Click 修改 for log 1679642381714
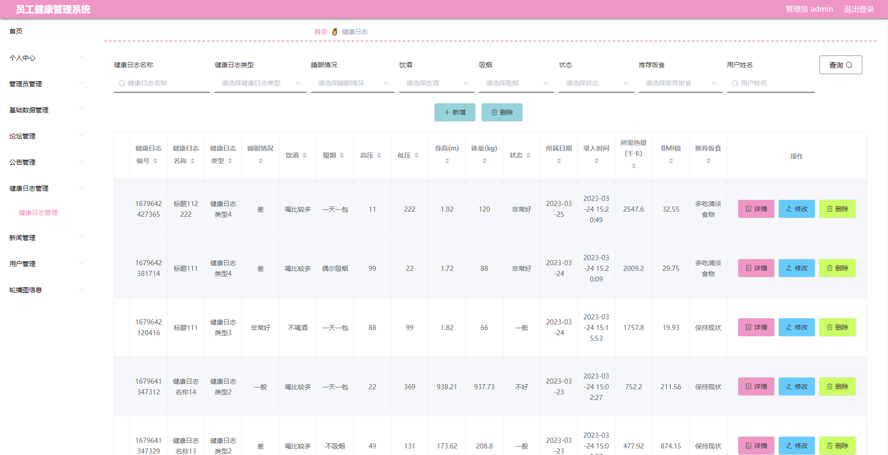The height and width of the screenshot is (455, 888). tap(797, 268)
